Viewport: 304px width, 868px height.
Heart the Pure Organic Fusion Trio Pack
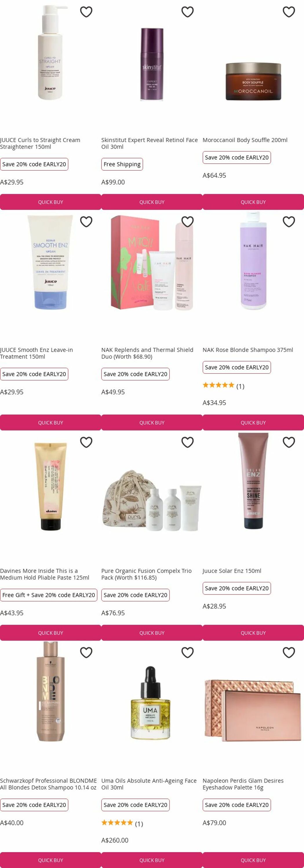coord(187,442)
